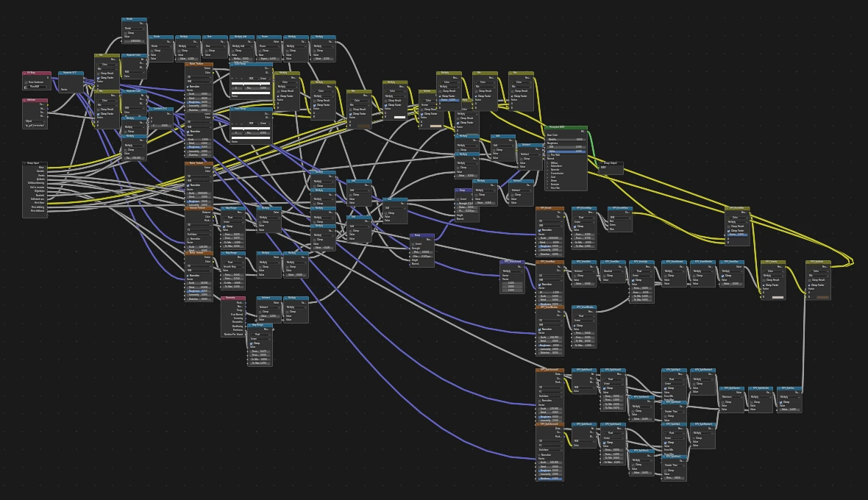This screenshot has height=500, width=868.
Task: Collapse the Combine XYZ node header arrow
Action: point(151,110)
